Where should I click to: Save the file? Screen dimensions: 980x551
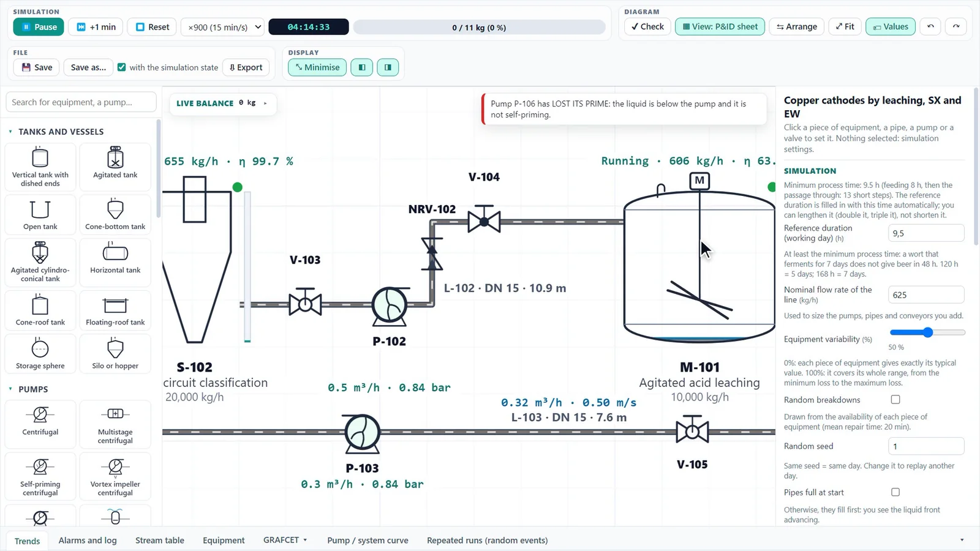pos(36,67)
